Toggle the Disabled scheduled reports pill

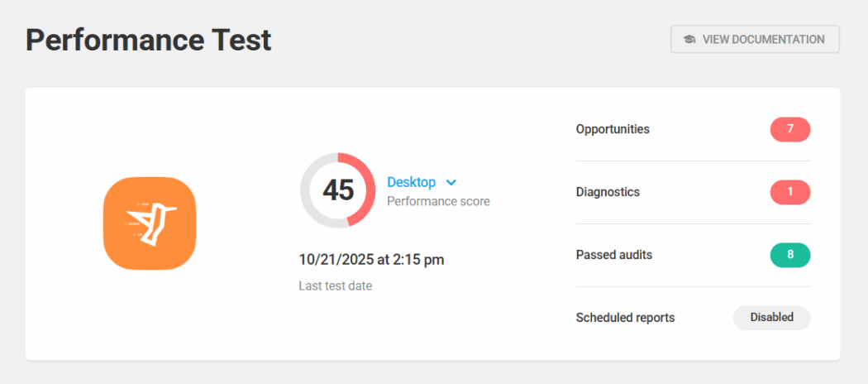771,318
